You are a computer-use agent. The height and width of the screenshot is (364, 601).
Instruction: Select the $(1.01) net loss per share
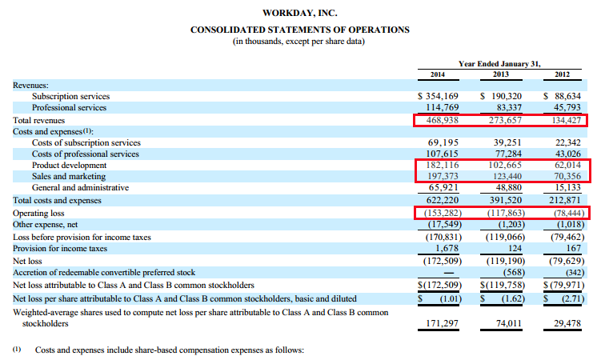click(x=440, y=299)
